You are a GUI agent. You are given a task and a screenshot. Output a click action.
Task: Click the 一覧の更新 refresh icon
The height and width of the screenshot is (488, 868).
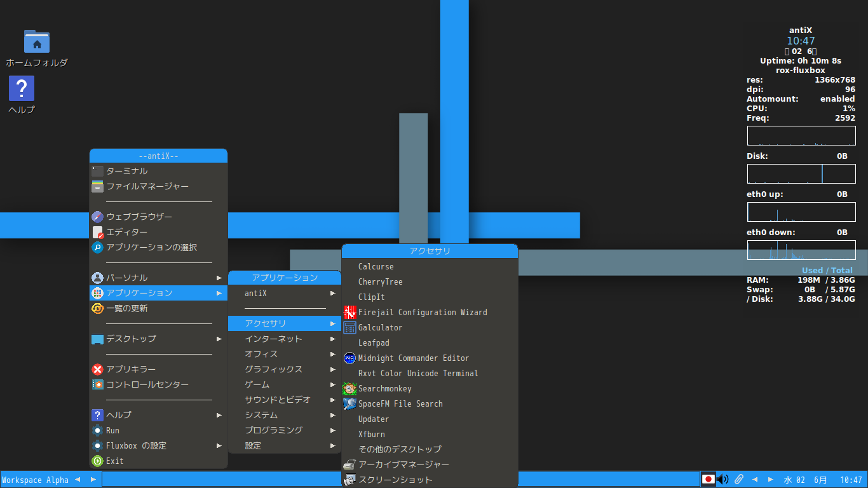(x=97, y=308)
